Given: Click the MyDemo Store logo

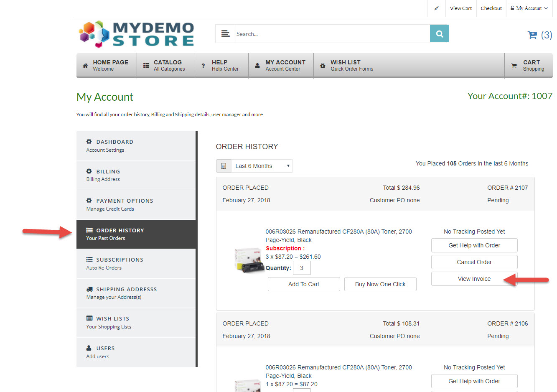Looking at the screenshot, I should click(137, 34).
